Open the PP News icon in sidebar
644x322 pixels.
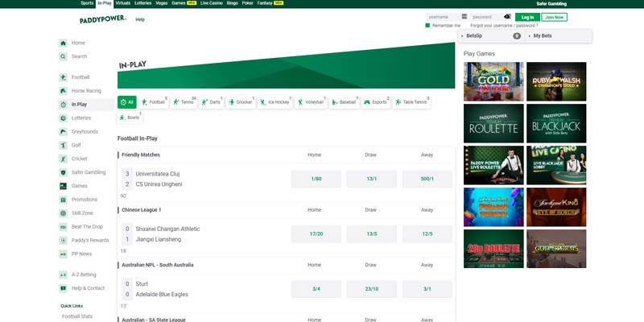pyautogui.click(x=63, y=254)
